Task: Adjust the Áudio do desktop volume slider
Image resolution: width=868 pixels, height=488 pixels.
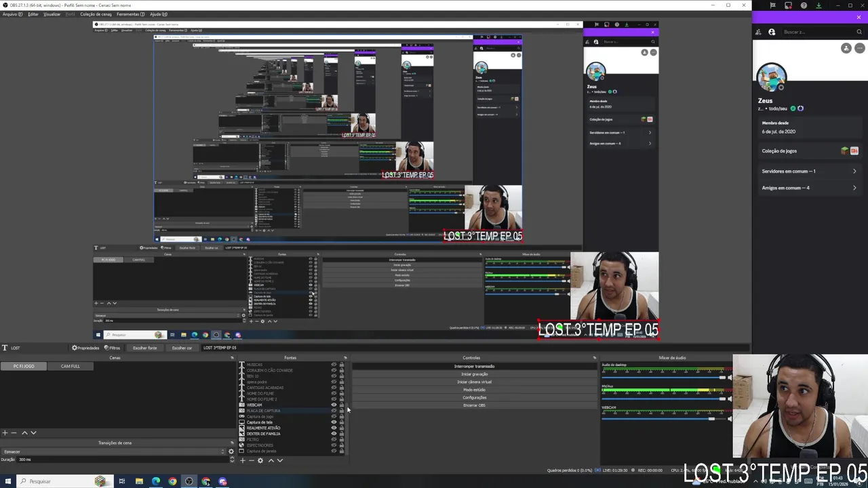Action: (x=663, y=378)
